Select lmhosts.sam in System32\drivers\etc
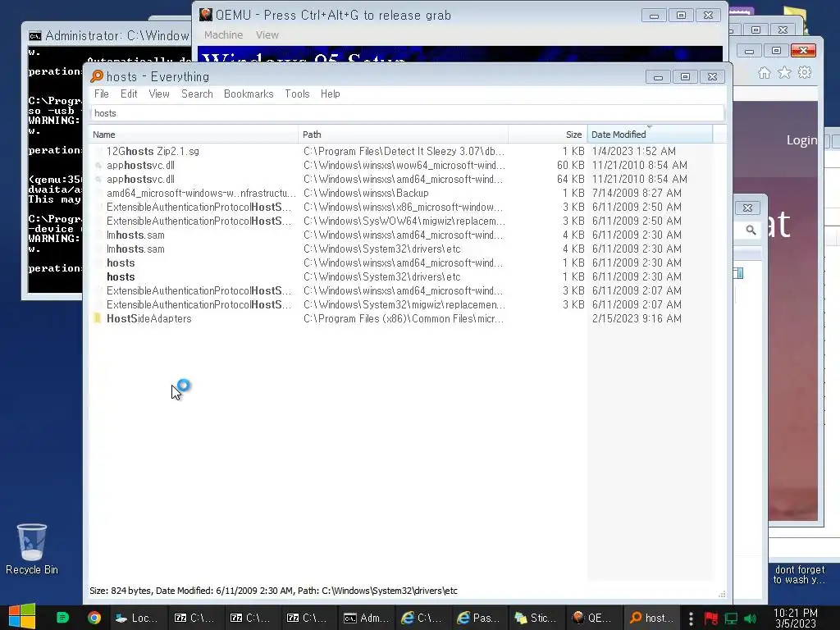The width and height of the screenshot is (840, 630). coord(135,249)
